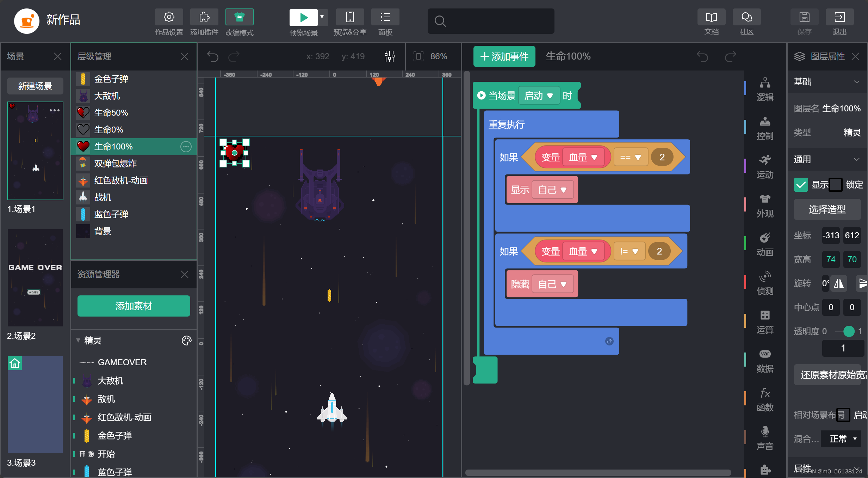
Task: Enable the 锁定 checkbox
Action: tap(835, 185)
